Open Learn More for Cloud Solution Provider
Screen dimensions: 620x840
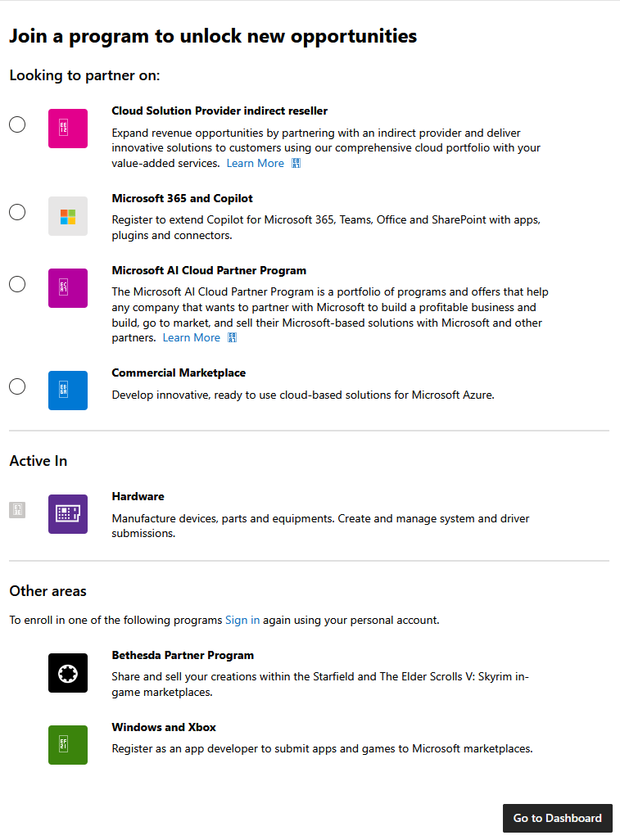coord(255,164)
